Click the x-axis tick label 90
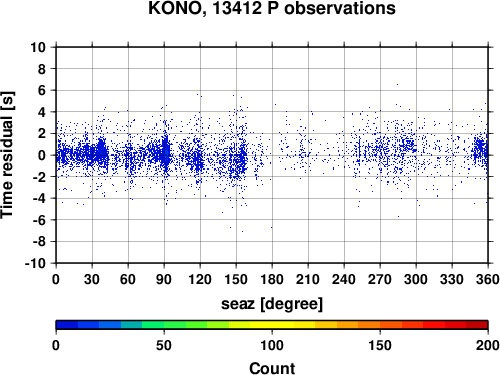 tap(164, 279)
